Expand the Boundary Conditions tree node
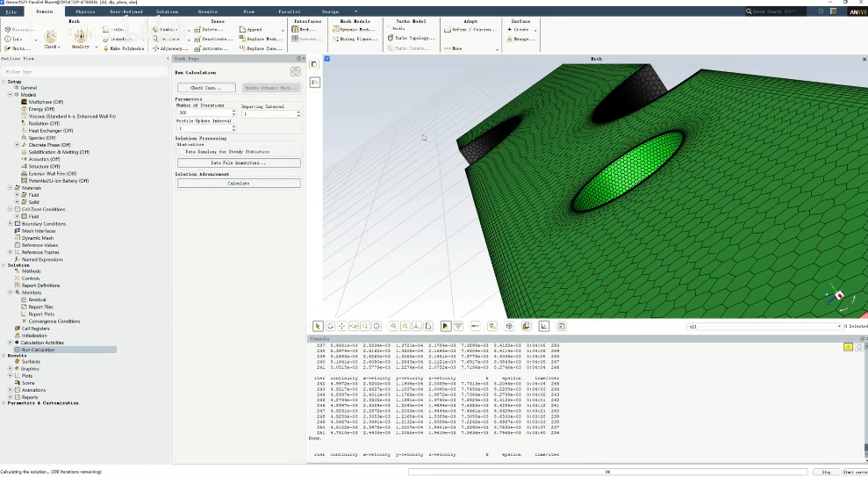The width and height of the screenshot is (868, 477). point(11,224)
